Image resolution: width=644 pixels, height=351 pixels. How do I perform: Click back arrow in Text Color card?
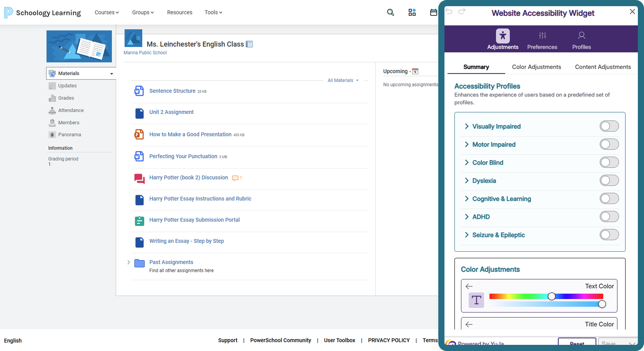469,286
